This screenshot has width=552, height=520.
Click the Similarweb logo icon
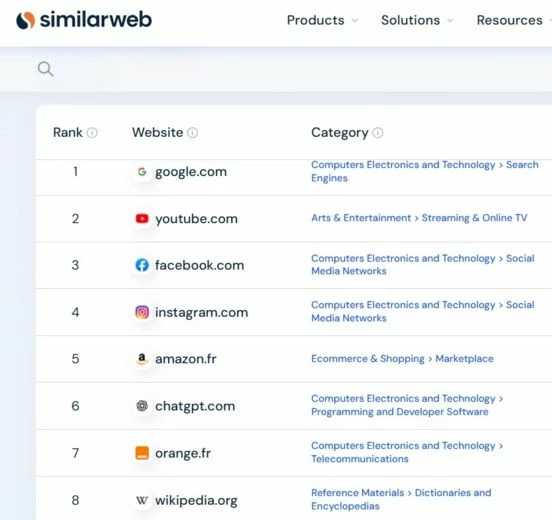26,20
